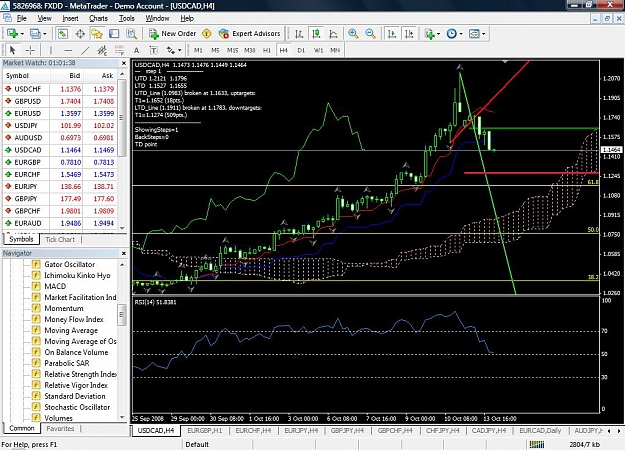
Task: Select the text A tool
Action: [x=136, y=50]
